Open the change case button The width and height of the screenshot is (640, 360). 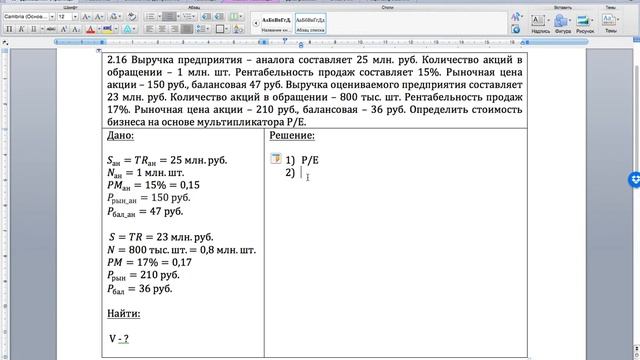[115, 17]
